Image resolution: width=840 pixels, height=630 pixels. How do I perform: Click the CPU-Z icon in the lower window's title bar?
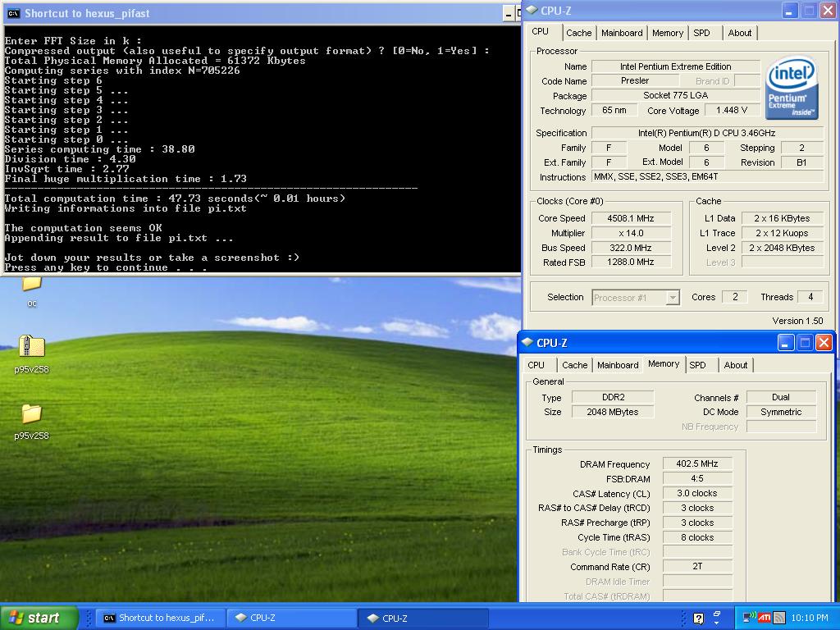(527, 342)
